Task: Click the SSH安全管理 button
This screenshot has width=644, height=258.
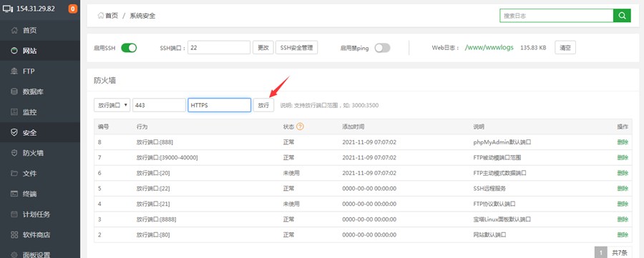Action: (x=296, y=48)
